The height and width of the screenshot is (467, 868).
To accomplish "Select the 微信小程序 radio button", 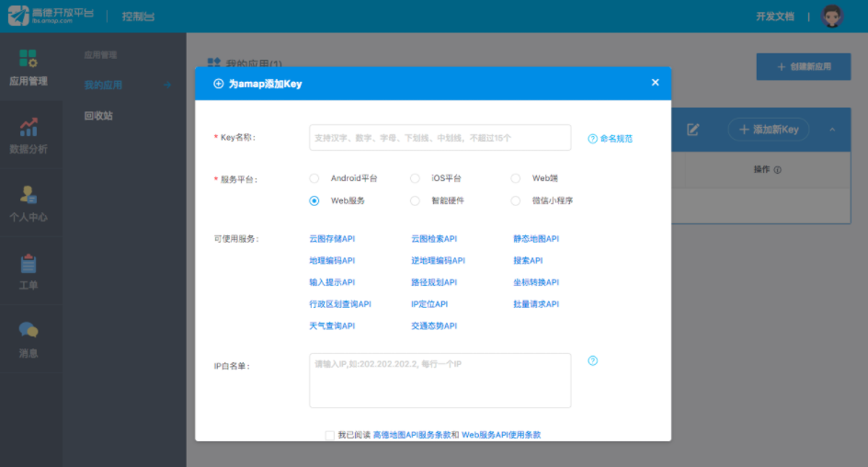I will [x=515, y=200].
